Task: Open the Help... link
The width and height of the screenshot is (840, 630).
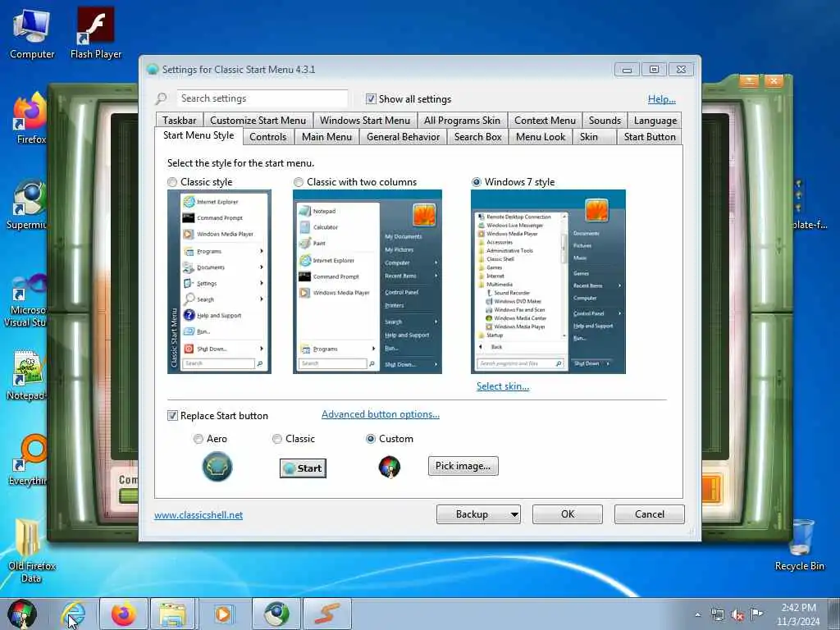Action: click(662, 99)
